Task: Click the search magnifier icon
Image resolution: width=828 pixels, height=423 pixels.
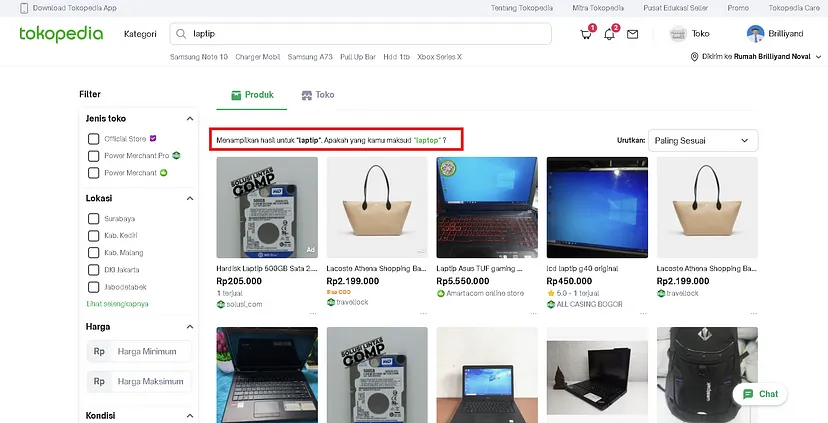Action: tap(181, 34)
